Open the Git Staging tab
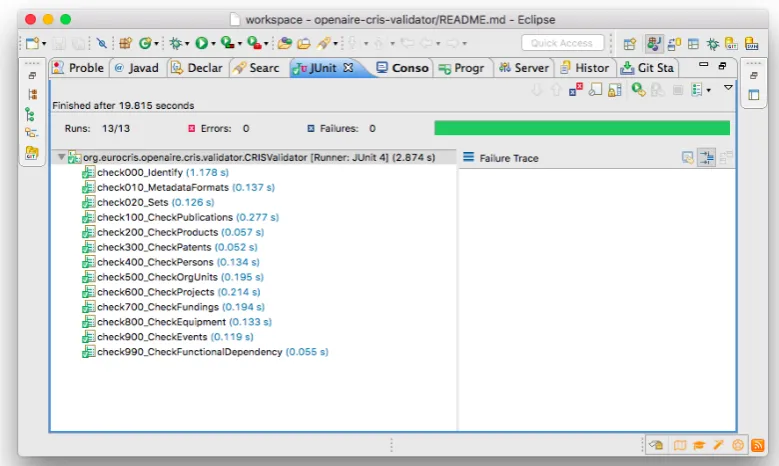 click(648, 68)
